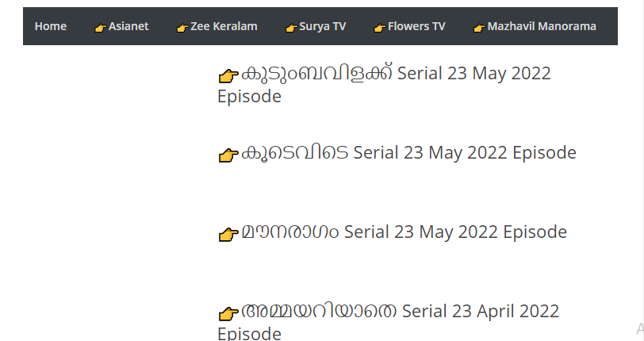Image resolution: width=644 pixels, height=341 pixels.
Task: Open the Home menu item
Action: 50,26
